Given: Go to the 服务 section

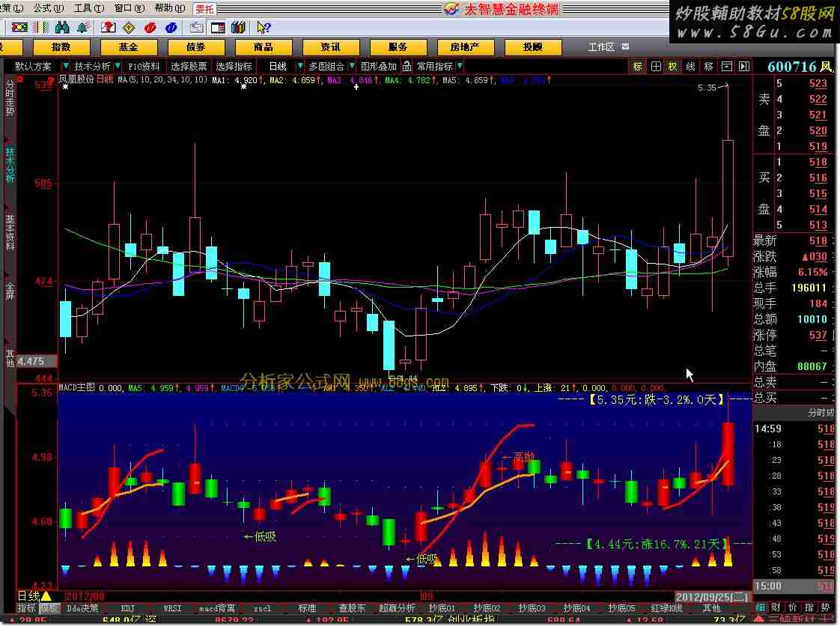Looking at the screenshot, I should pos(398,47).
